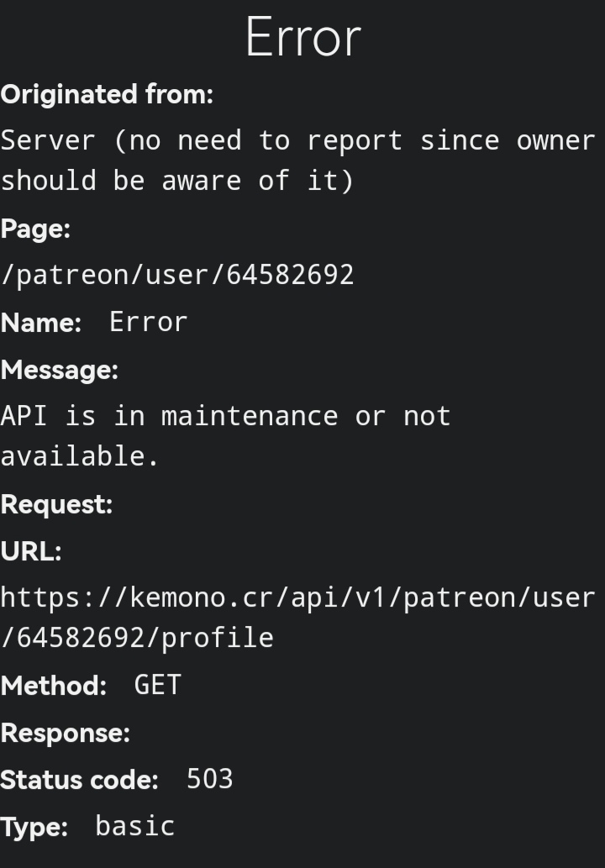Click the "Type:" label
The width and height of the screenshot is (605, 868).
coord(34,827)
